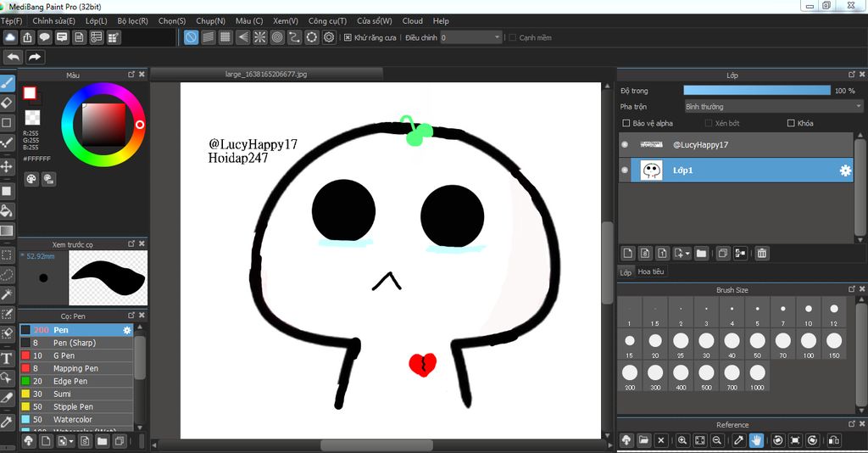Choose the Edge Pen brush

click(x=76, y=381)
